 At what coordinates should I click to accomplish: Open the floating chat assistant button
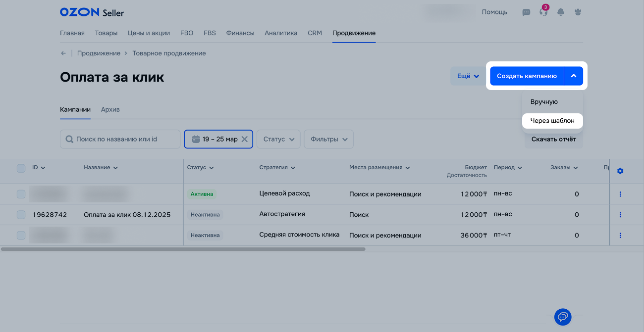[562, 317]
